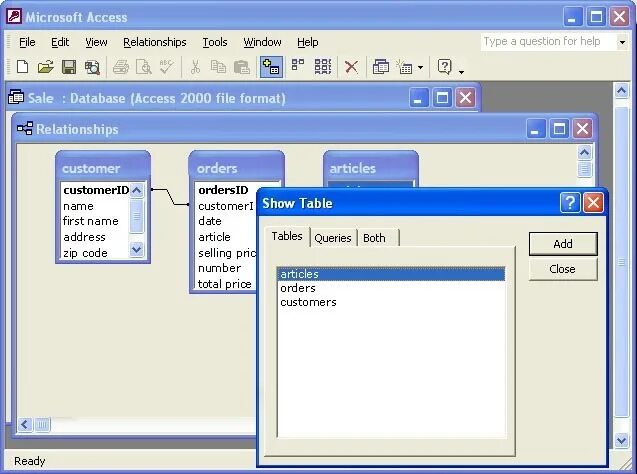Select number field in orders table

click(x=226, y=268)
